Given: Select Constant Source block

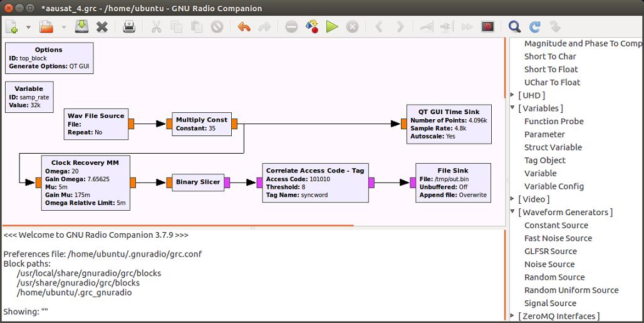Looking at the screenshot, I should tap(556, 225).
